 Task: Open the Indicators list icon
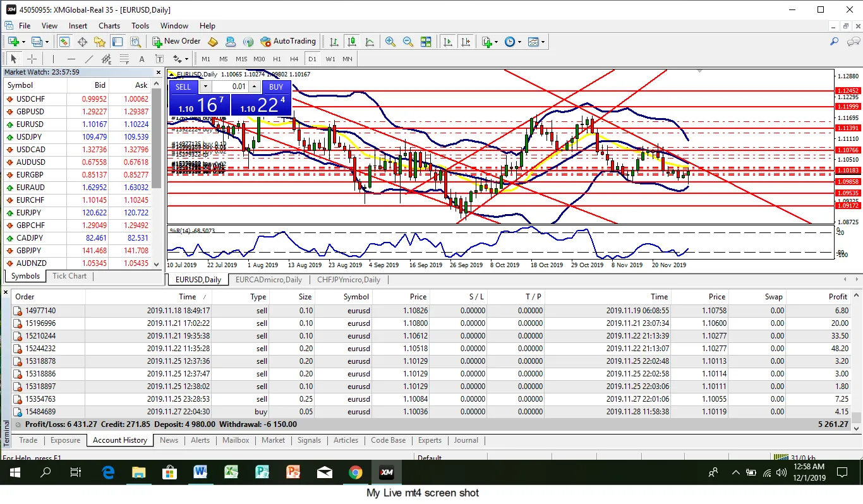(x=486, y=42)
